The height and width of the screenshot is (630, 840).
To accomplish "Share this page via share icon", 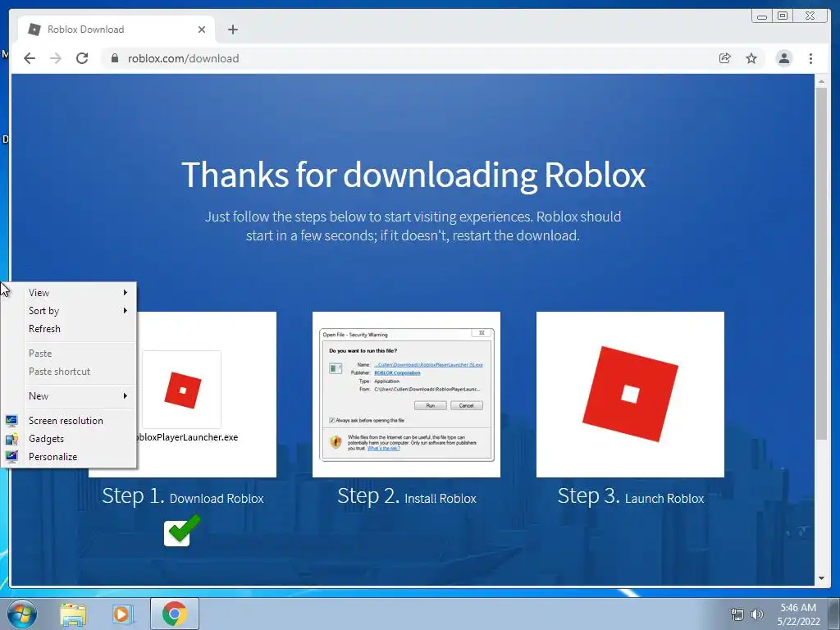I will [x=725, y=58].
